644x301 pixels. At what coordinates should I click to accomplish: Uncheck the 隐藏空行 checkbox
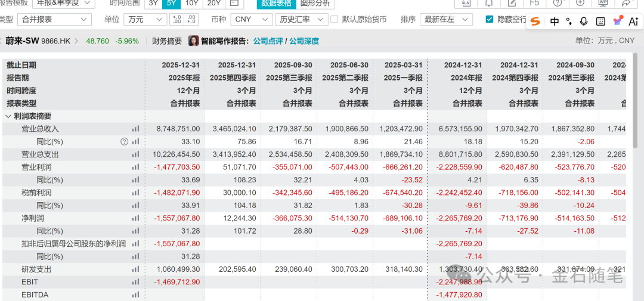(489, 19)
